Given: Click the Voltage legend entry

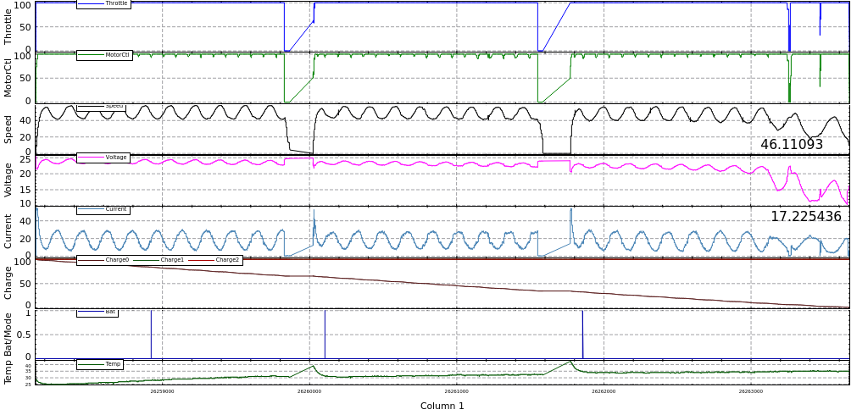Looking at the screenshot, I should pos(103,158).
